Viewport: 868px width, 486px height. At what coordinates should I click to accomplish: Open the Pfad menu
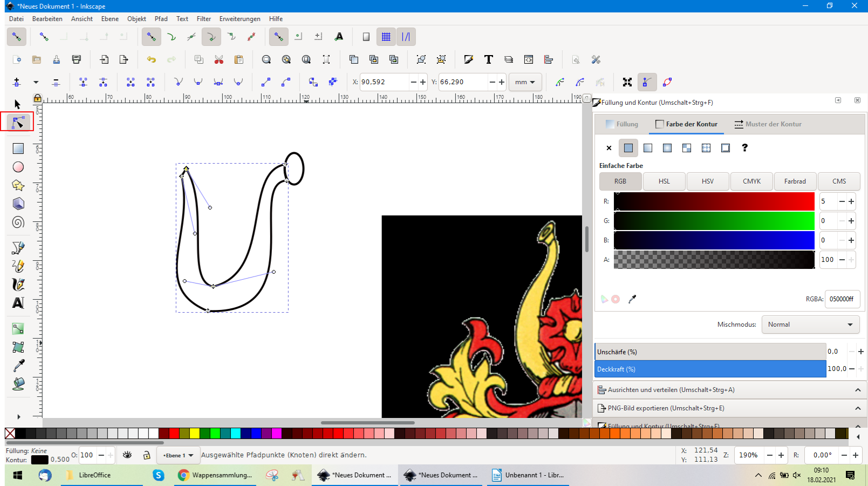pyautogui.click(x=161, y=19)
